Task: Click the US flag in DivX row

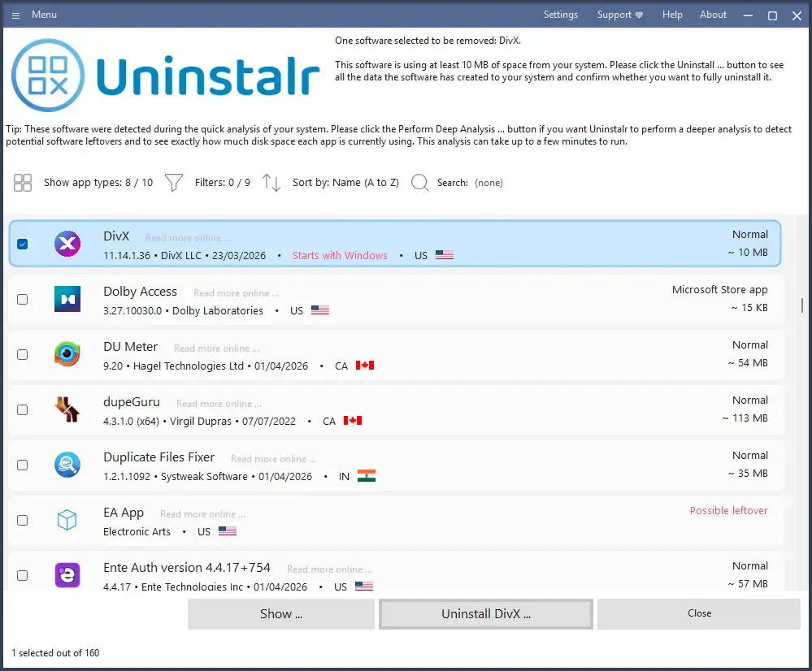Action: click(x=445, y=255)
